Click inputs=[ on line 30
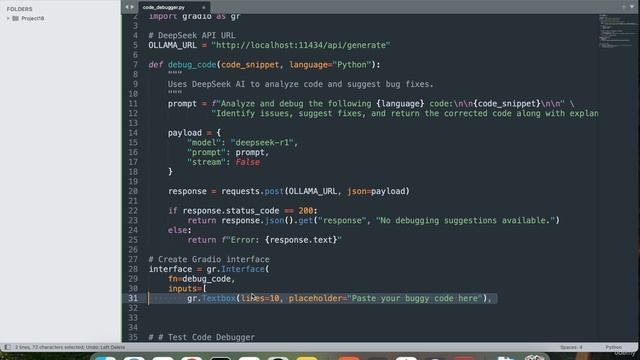Image resolution: width=640 pixels, height=360 pixels. pyautogui.click(x=187, y=289)
